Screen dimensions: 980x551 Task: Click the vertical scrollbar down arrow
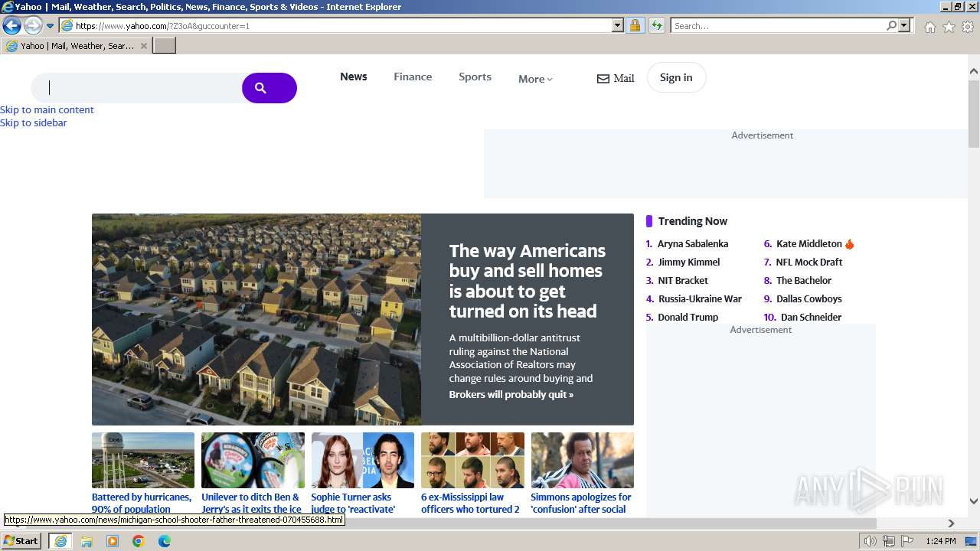click(x=974, y=501)
